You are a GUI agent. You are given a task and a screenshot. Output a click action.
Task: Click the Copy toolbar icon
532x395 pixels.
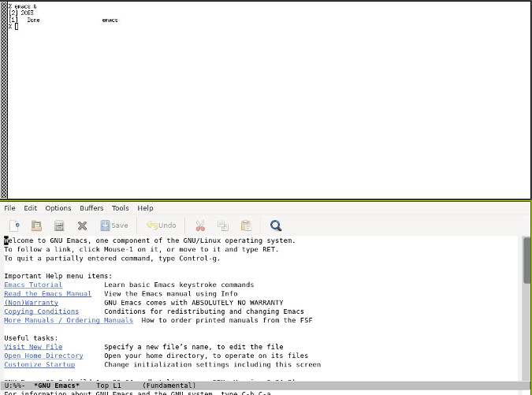tap(223, 225)
